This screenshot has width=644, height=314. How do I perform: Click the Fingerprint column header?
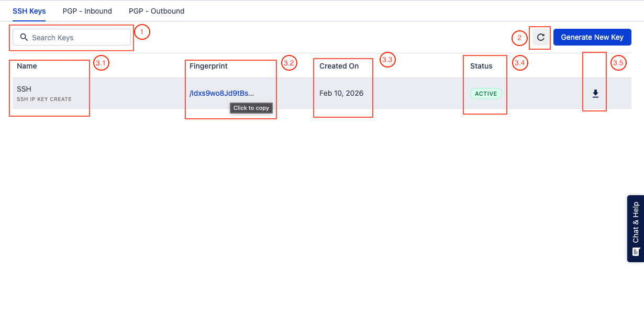[208, 66]
